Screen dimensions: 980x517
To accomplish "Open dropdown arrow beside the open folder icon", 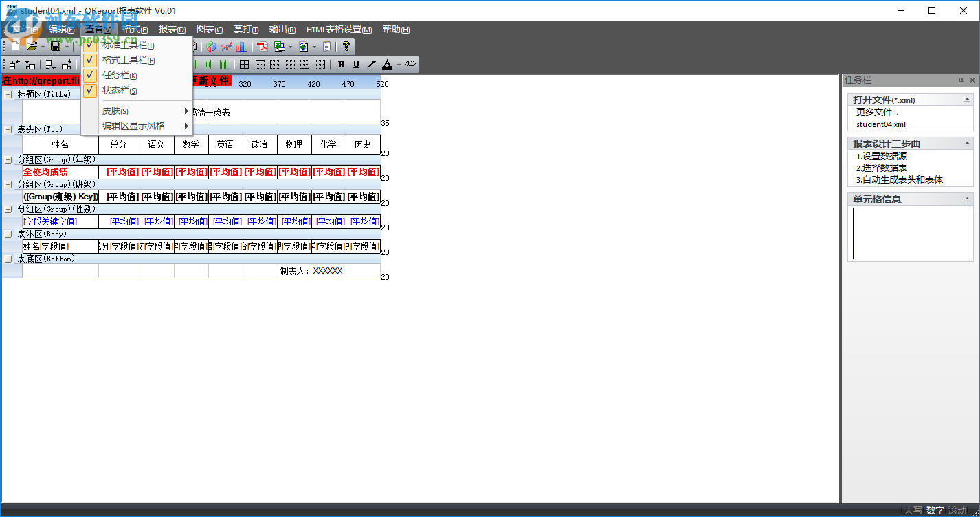I will click(43, 47).
